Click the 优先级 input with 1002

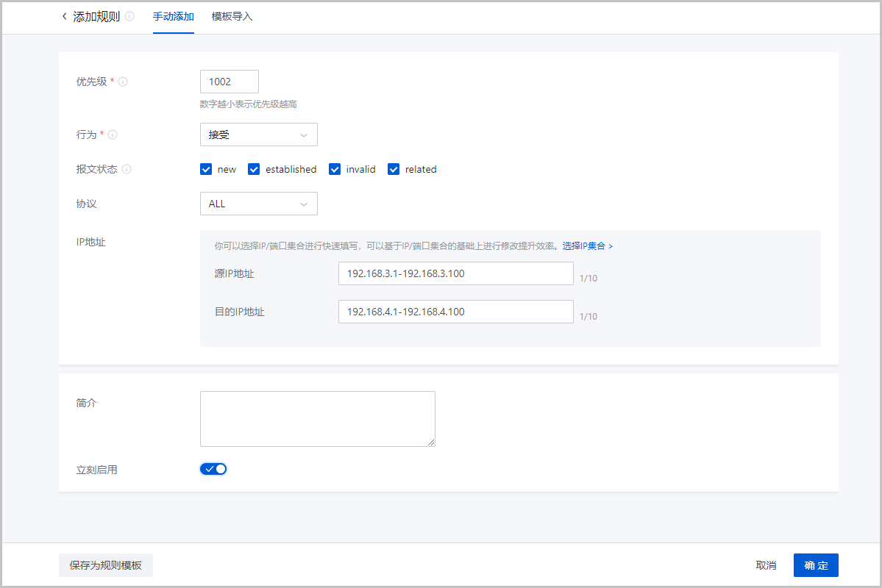(230, 82)
